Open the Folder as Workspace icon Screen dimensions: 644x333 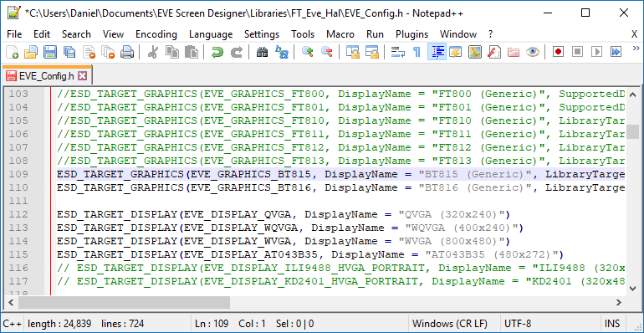point(513,52)
